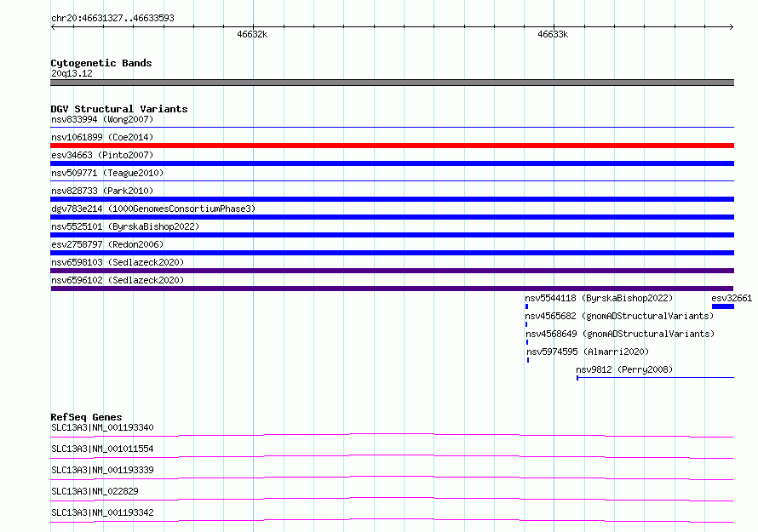Select the red nsv1061899 (Coe2014) variant bar
This screenshot has height=532, width=758.
point(392,146)
